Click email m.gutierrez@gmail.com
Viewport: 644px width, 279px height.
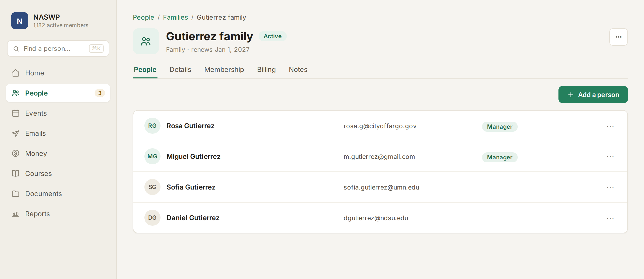(379, 157)
